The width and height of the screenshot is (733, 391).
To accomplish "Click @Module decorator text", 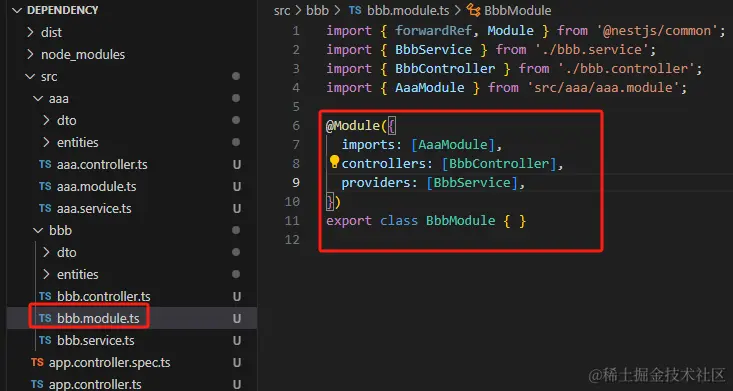I will pyautogui.click(x=353, y=126).
